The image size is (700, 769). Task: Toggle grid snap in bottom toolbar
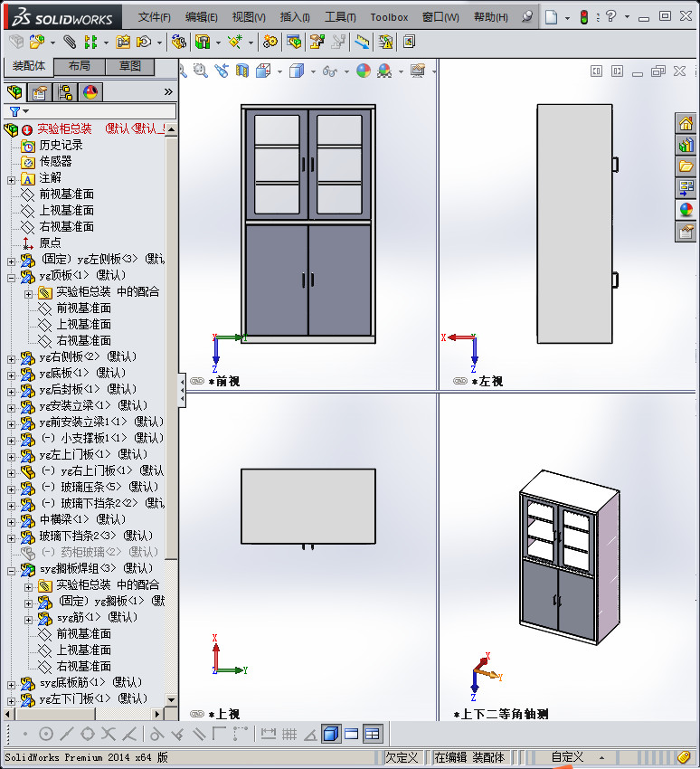pyautogui.click(x=289, y=734)
